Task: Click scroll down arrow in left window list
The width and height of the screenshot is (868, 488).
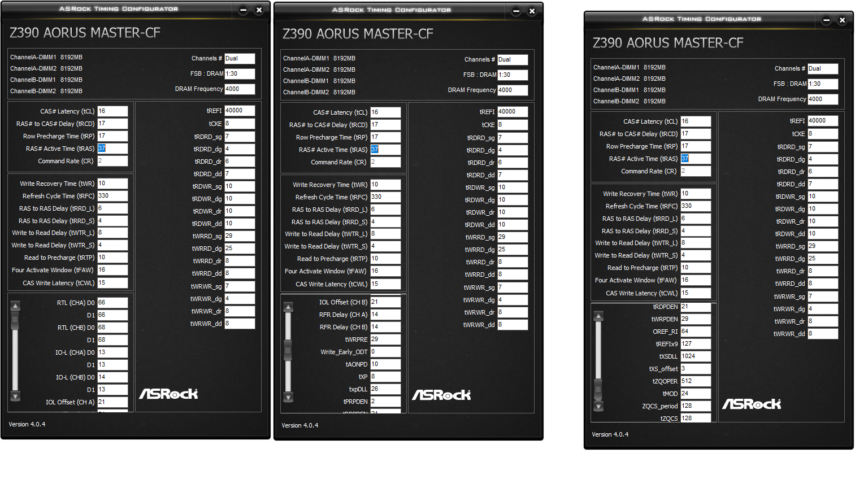Action: click(15, 396)
